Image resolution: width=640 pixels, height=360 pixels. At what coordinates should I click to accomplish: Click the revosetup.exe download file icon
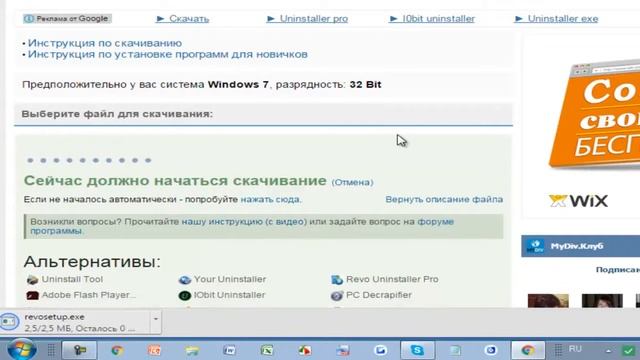9,322
